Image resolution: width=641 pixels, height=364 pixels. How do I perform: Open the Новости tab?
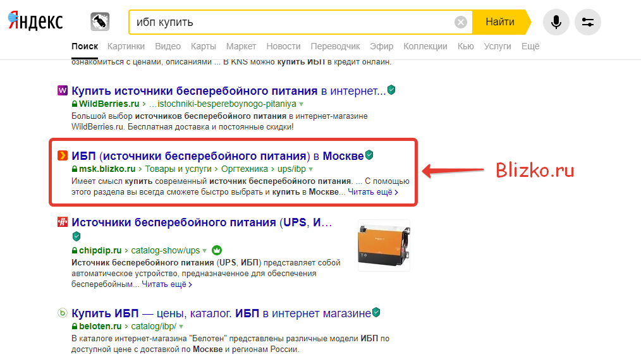(x=283, y=46)
